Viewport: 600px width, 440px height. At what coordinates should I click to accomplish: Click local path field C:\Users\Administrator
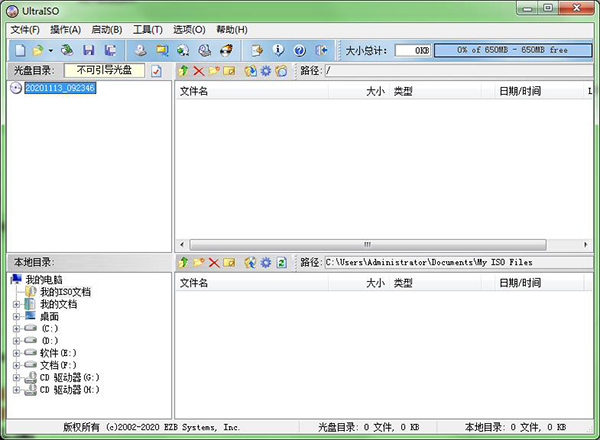click(459, 262)
